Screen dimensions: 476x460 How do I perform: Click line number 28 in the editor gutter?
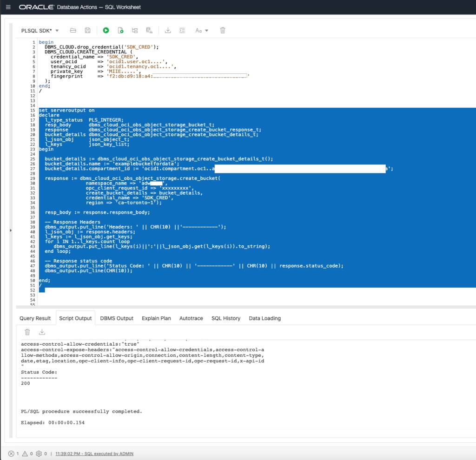coord(33,174)
